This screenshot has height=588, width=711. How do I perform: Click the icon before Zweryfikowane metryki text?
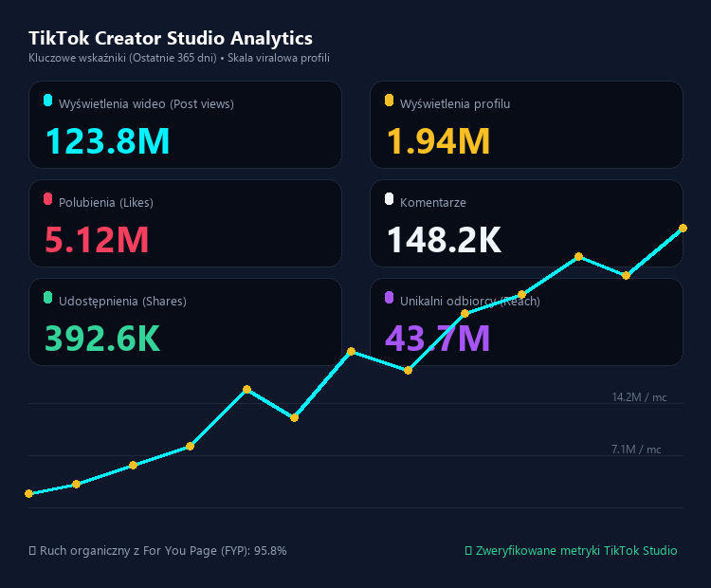point(468,551)
